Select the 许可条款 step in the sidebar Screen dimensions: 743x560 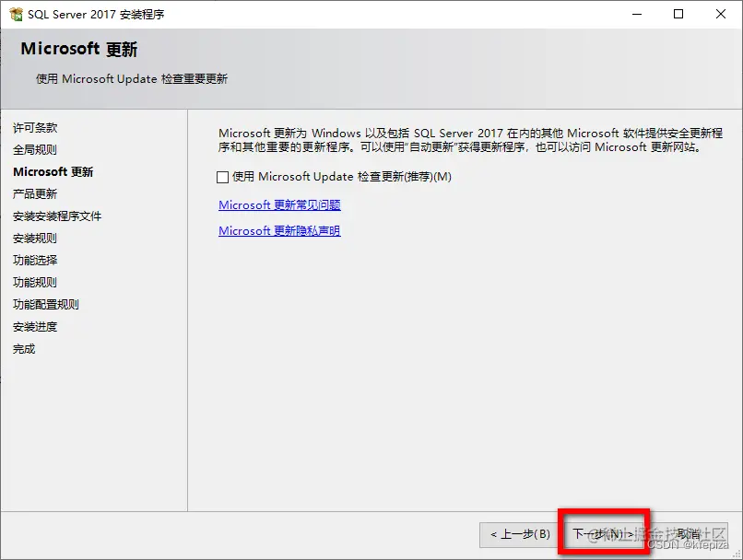(35, 128)
